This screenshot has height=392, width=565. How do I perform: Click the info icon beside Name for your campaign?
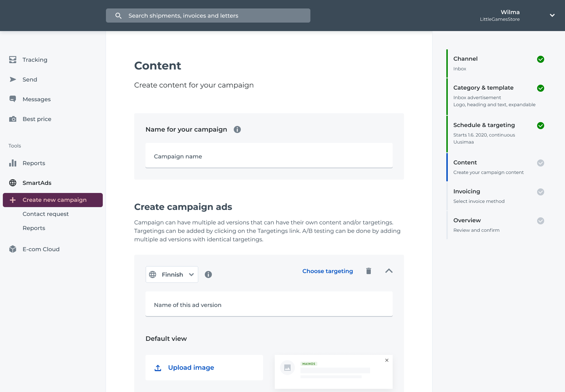(x=237, y=129)
